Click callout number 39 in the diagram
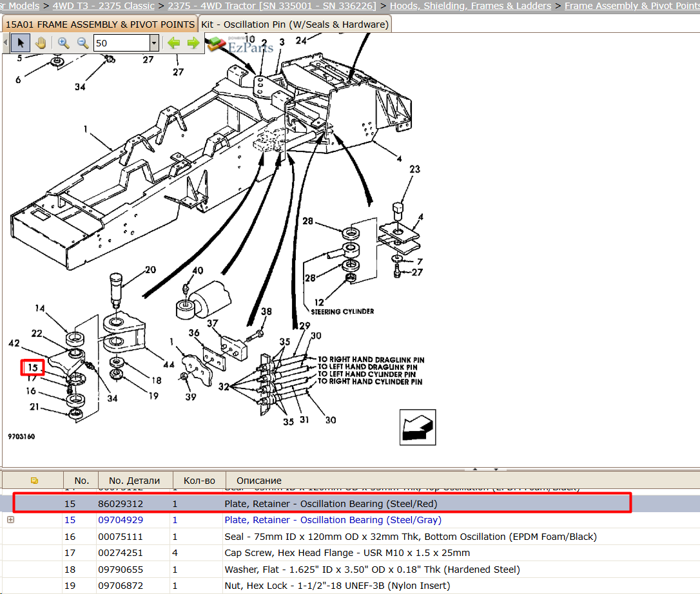Viewport: 700px width, 594px height. click(x=191, y=397)
